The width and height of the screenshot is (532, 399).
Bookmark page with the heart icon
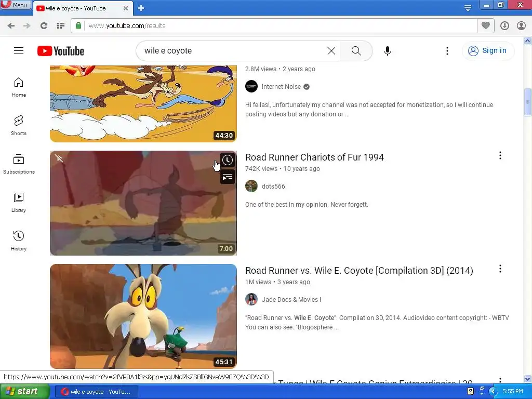(486, 25)
